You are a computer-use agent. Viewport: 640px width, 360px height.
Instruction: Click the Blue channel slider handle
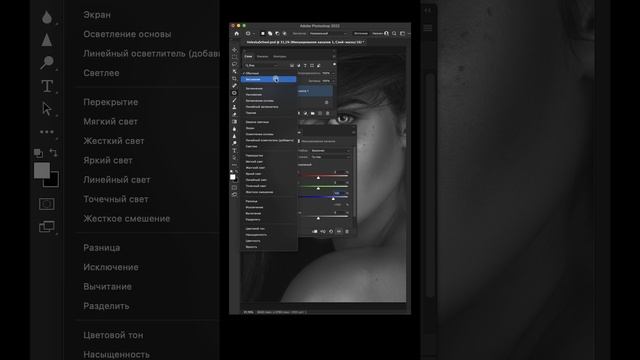[x=333, y=199]
